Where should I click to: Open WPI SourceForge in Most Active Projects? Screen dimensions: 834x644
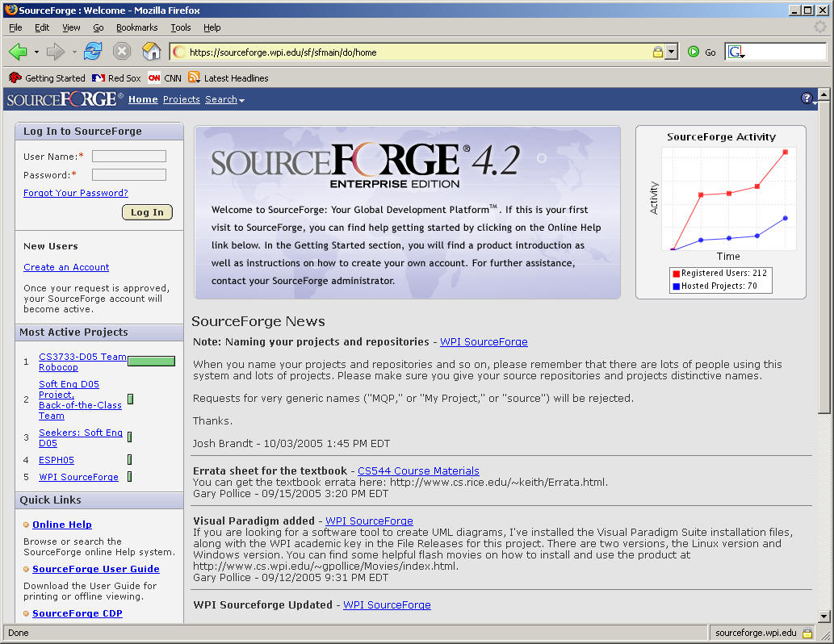coord(79,478)
